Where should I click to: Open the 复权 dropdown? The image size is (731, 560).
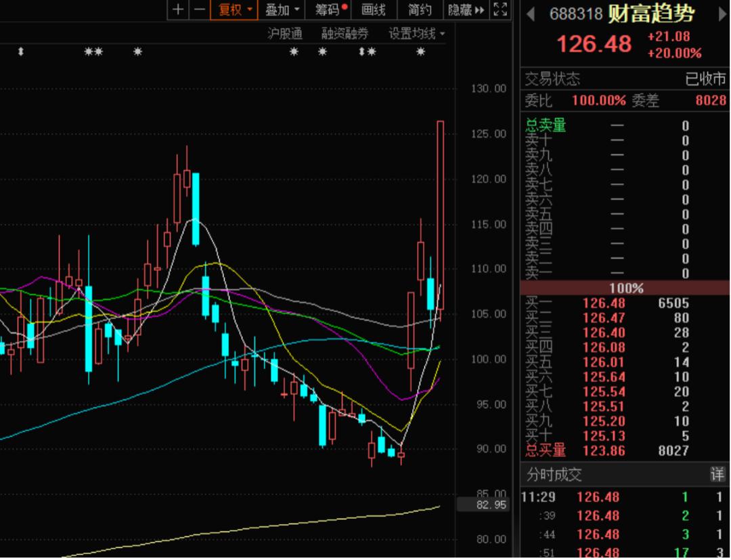(234, 9)
